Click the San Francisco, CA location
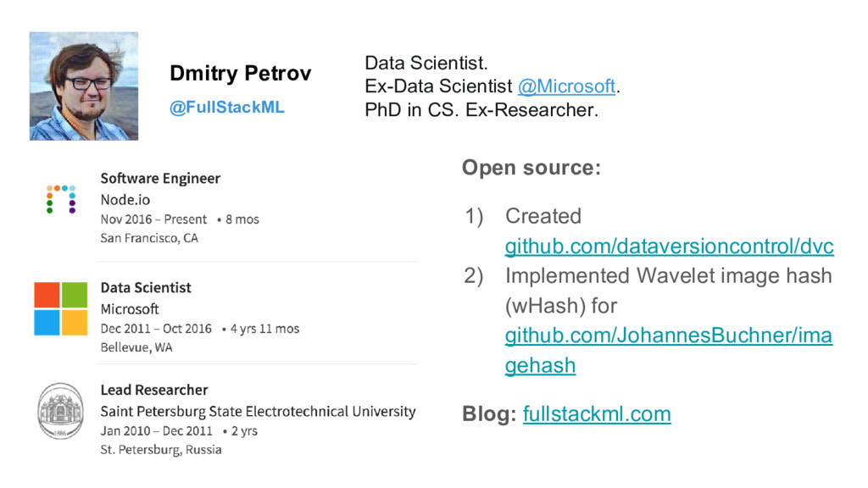 pyautogui.click(x=149, y=238)
